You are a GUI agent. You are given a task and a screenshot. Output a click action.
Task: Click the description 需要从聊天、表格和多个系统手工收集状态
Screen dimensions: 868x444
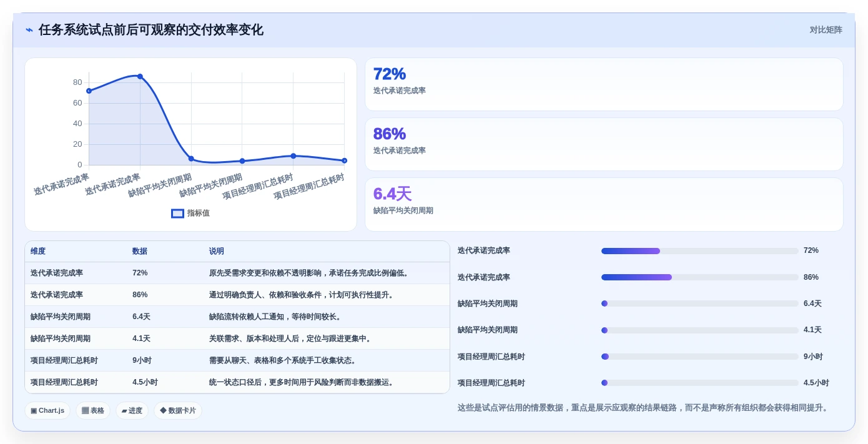[x=284, y=360]
